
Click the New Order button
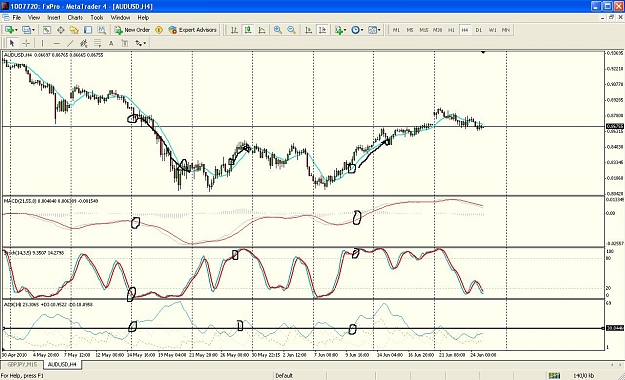[132, 30]
